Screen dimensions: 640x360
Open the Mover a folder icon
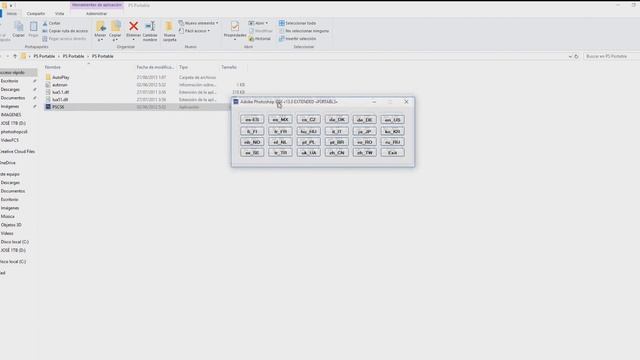click(x=100, y=27)
